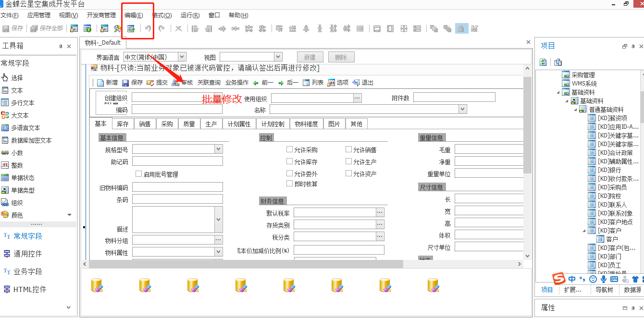Open the 名称 field dropdown arrow

[463, 110]
